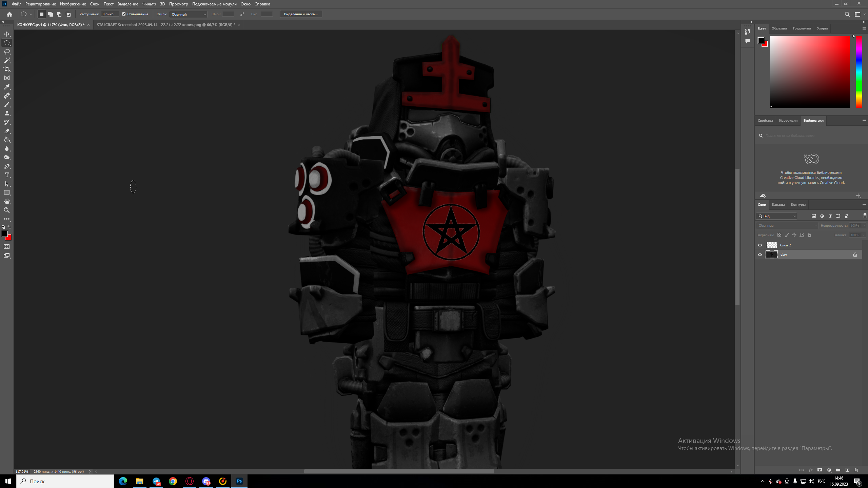Screen dimensions: 868x488
Task: Select the History Brush tool
Action: (7, 122)
